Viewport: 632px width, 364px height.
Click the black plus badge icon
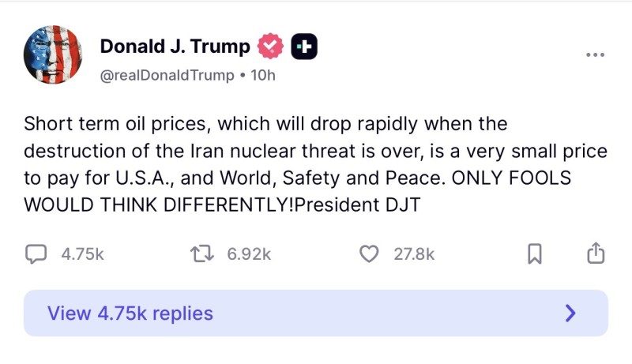(304, 47)
